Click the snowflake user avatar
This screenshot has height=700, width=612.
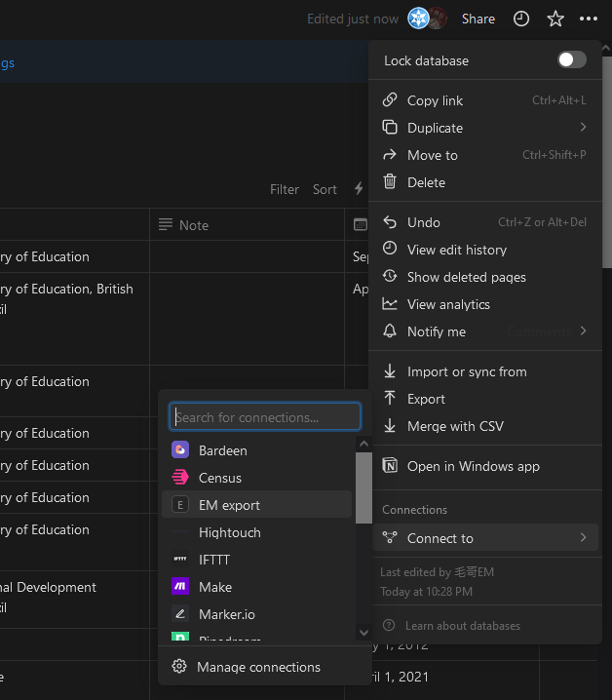[x=418, y=19]
